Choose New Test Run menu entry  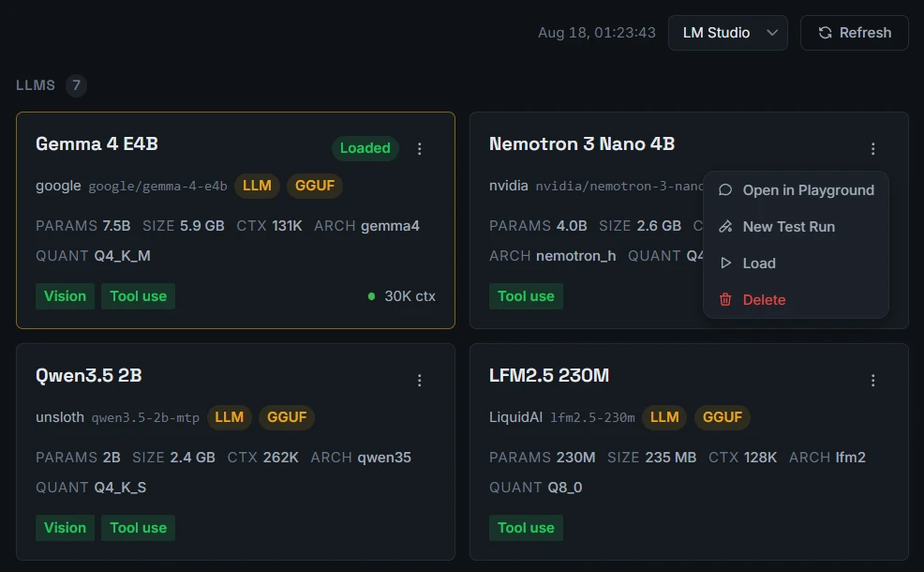point(797,226)
